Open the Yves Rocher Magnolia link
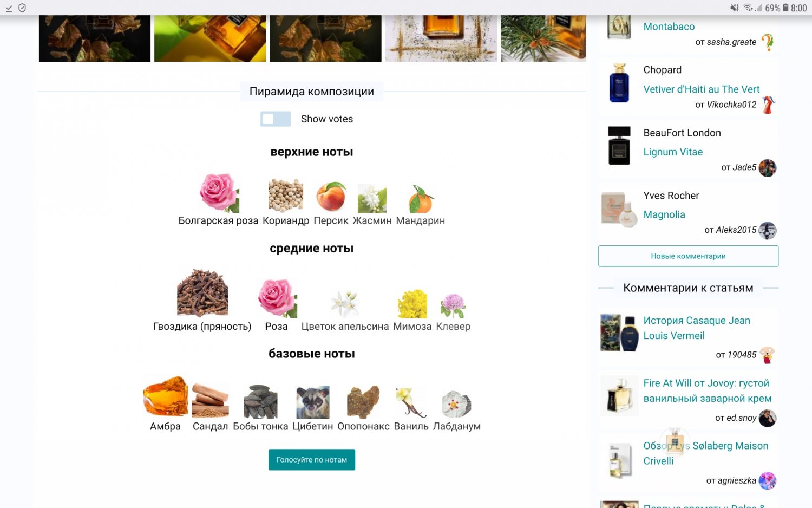Screen dimensions: 812x508 click(664, 215)
